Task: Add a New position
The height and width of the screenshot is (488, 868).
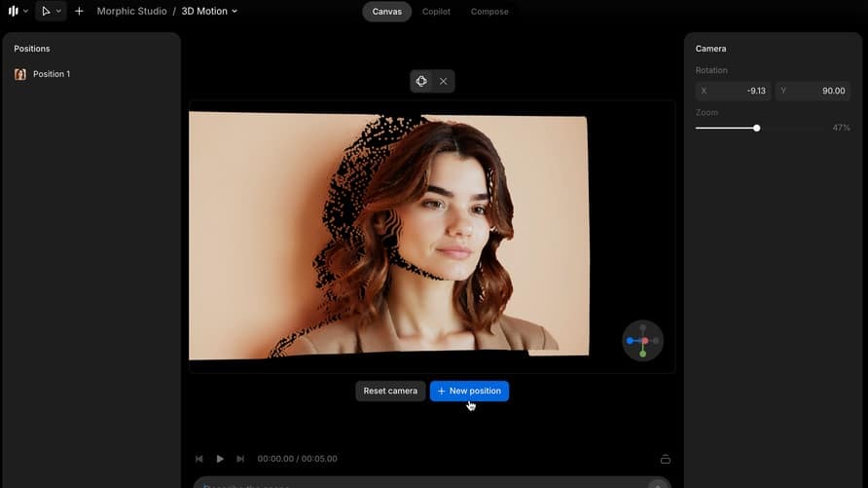Action: 469,391
